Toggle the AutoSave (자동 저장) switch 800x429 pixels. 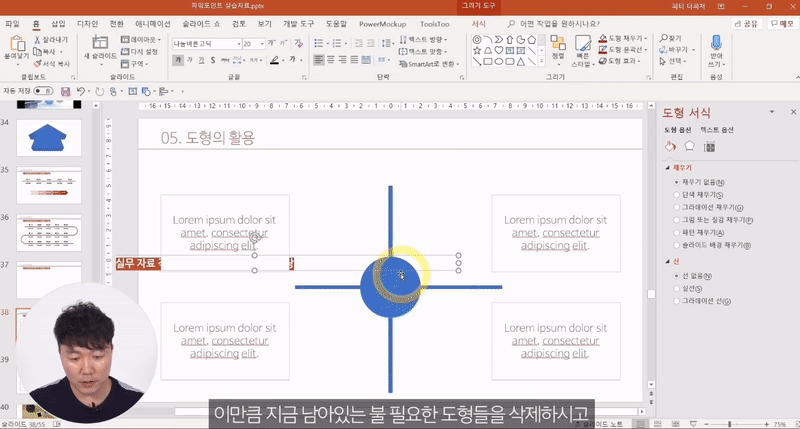pyautogui.click(x=43, y=91)
